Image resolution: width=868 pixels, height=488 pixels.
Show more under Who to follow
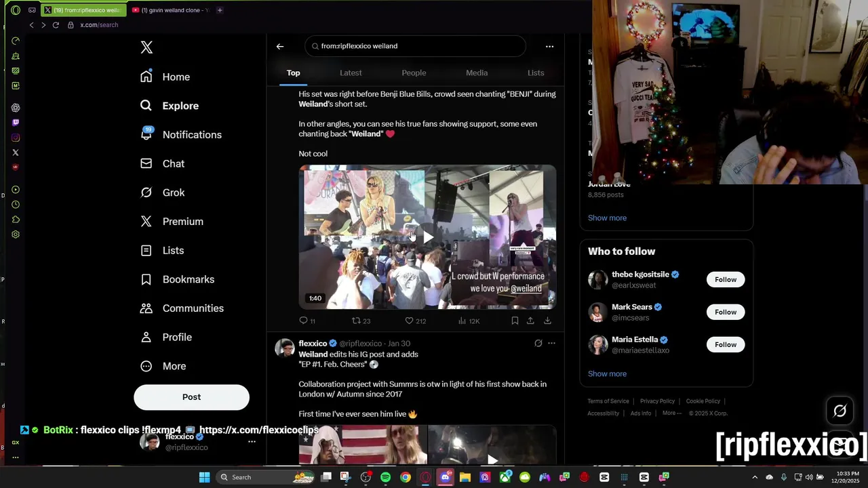(x=607, y=373)
